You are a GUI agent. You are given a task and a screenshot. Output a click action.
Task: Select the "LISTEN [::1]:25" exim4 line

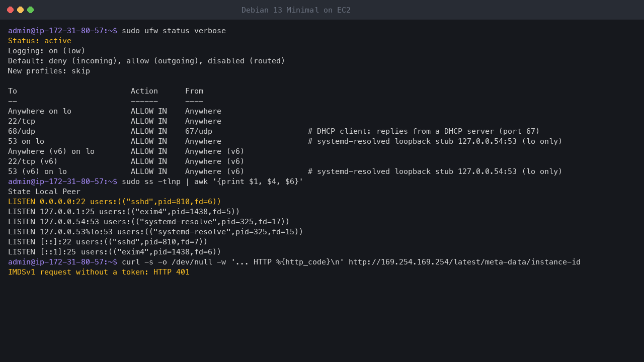tap(115, 252)
